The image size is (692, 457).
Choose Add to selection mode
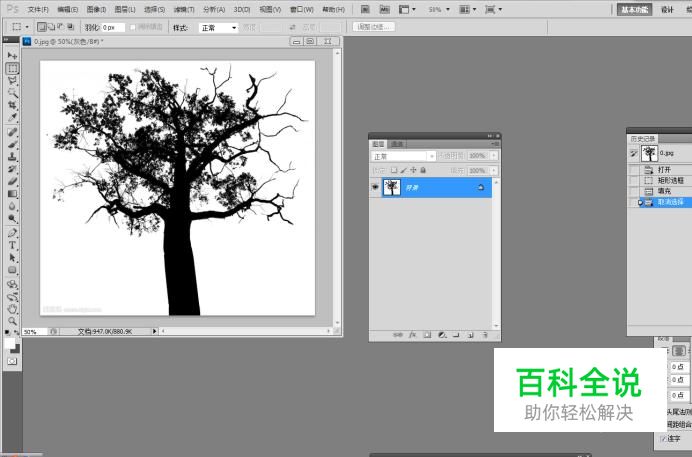point(51,27)
